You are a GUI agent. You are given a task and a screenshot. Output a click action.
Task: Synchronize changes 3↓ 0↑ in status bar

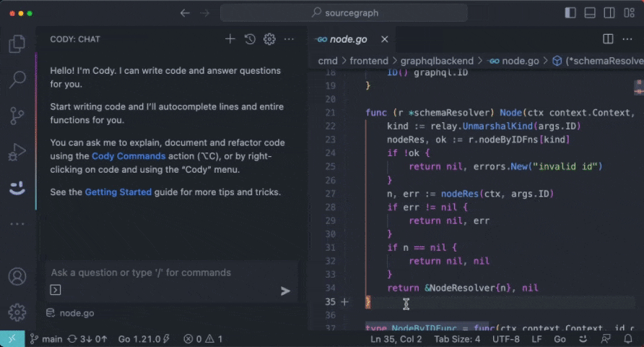click(x=87, y=339)
